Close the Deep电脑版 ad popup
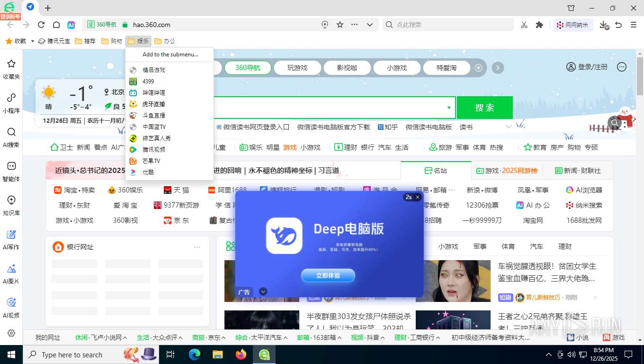Screen dimensions: 644x364 418,197
